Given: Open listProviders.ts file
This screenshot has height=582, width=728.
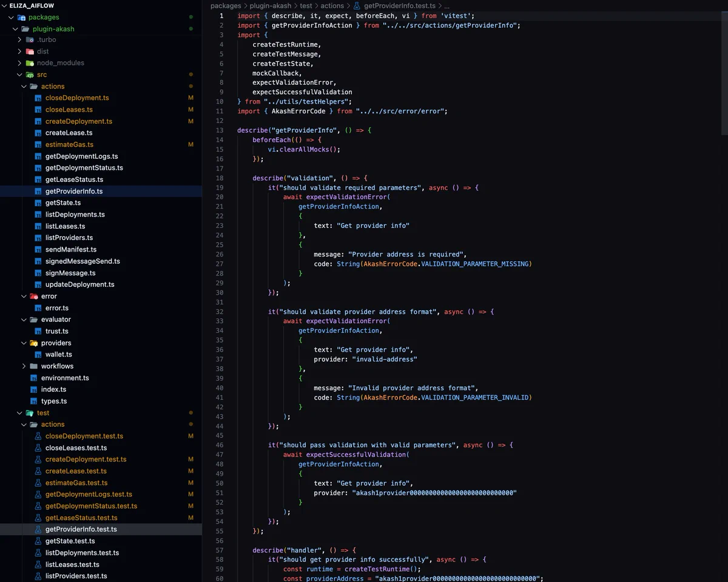Looking at the screenshot, I should 69,238.
